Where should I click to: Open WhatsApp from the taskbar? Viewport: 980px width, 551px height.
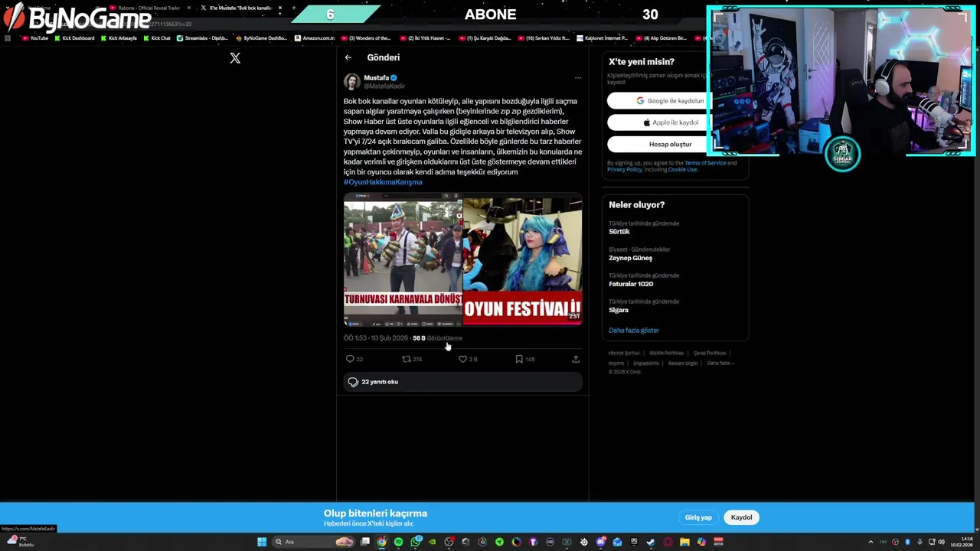point(416,542)
